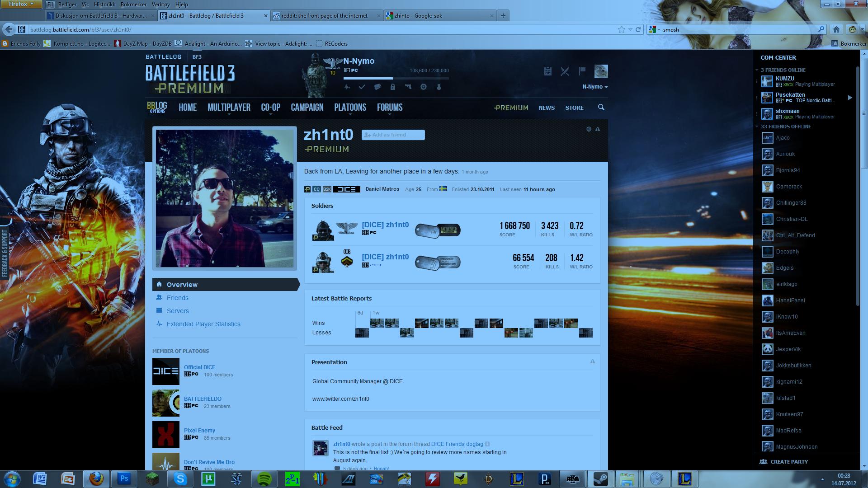Open the Official DICE platoon link

pyautogui.click(x=199, y=367)
